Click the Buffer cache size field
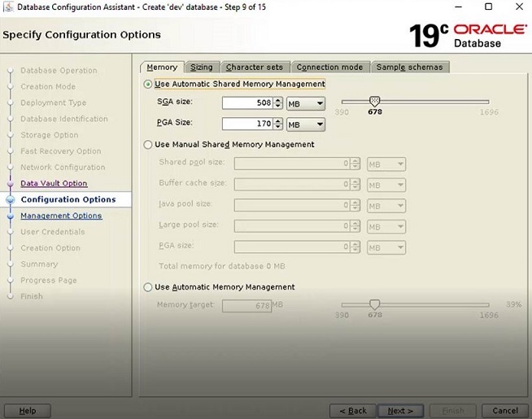 (x=292, y=184)
